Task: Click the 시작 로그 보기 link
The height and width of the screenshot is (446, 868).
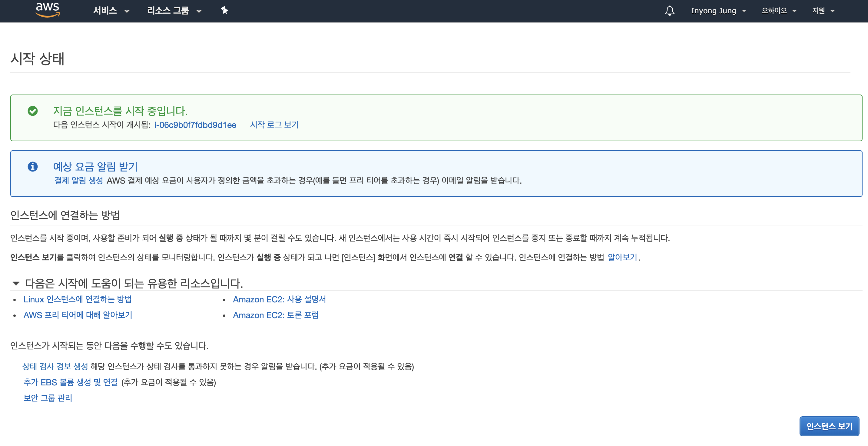Action: coord(274,125)
